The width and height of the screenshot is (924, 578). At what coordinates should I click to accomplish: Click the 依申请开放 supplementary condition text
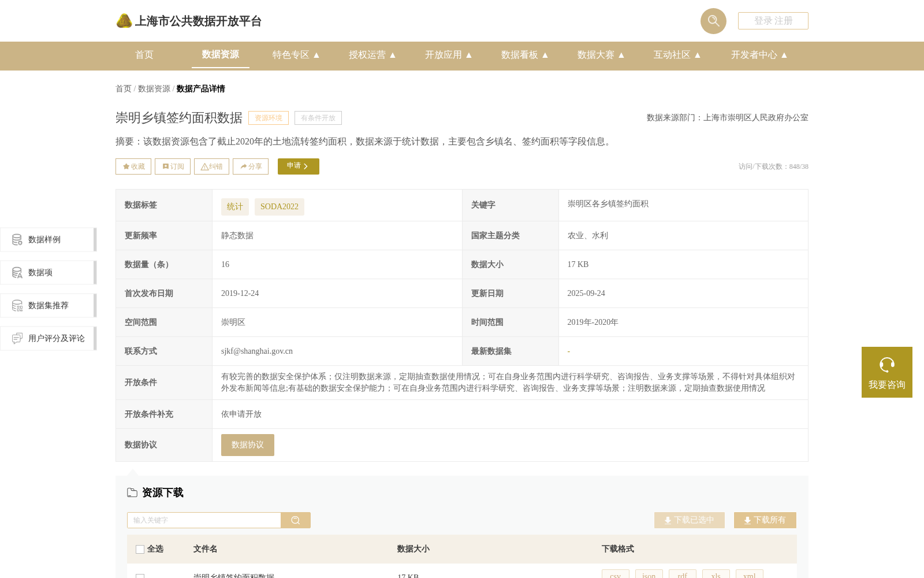click(241, 414)
